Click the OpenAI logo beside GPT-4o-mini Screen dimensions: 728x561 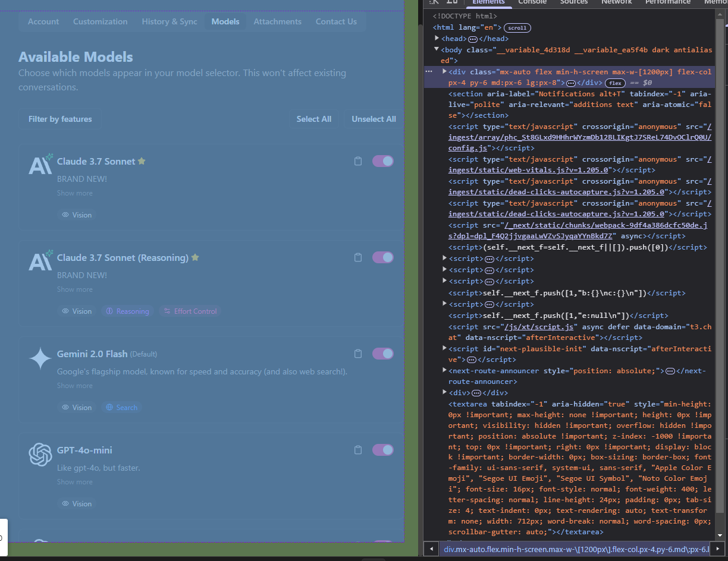[x=40, y=455]
